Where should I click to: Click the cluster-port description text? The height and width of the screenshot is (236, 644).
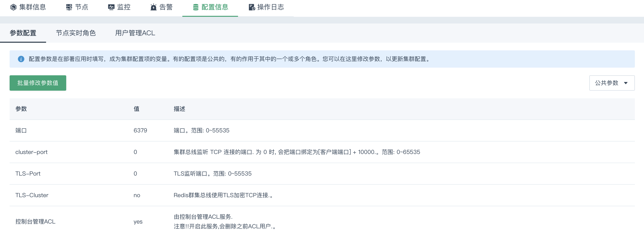(297, 152)
